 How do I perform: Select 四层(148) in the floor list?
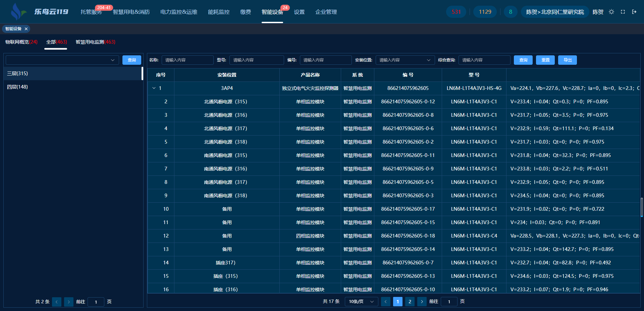pyautogui.click(x=17, y=87)
